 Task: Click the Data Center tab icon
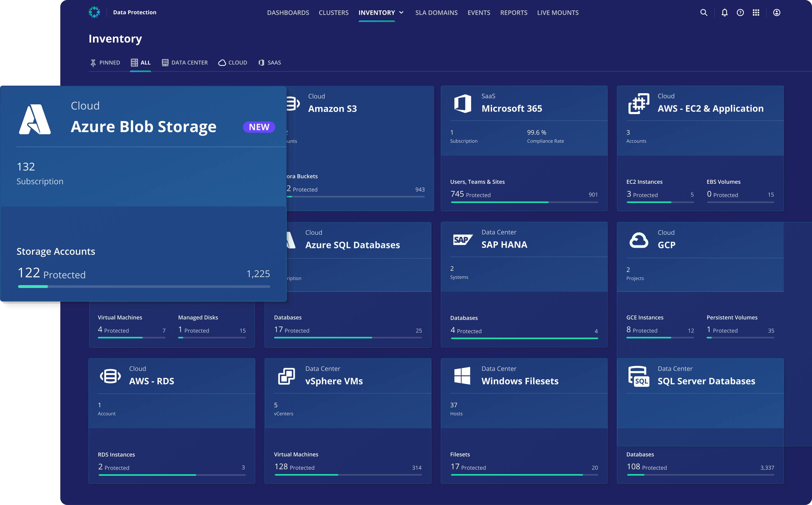click(x=165, y=62)
